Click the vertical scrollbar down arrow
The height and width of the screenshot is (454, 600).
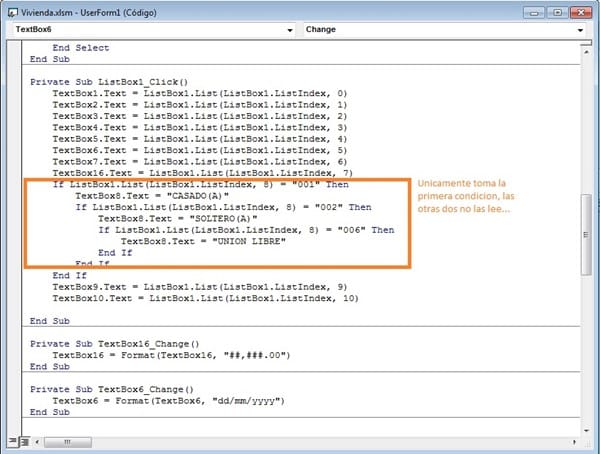pyautogui.click(x=586, y=431)
